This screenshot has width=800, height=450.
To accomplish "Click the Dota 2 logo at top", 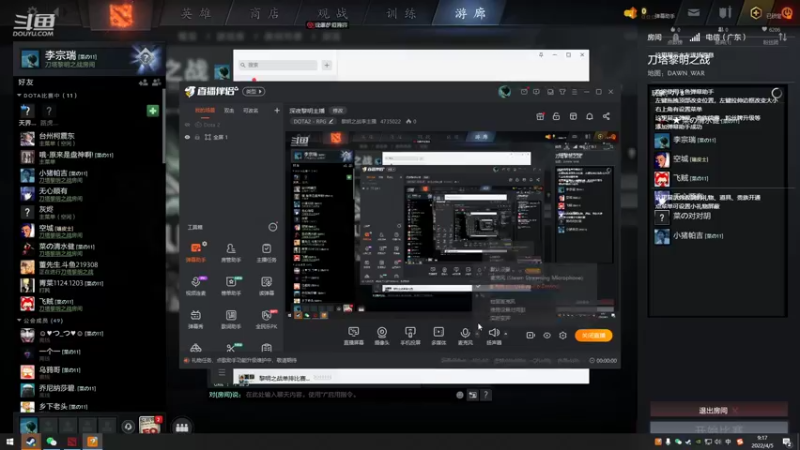I will (x=121, y=14).
